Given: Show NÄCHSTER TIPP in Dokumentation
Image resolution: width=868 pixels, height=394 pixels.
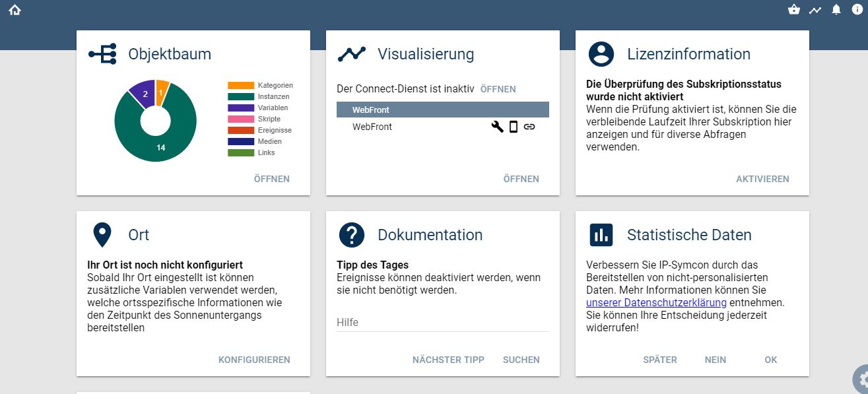Looking at the screenshot, I should pos(448,360).
